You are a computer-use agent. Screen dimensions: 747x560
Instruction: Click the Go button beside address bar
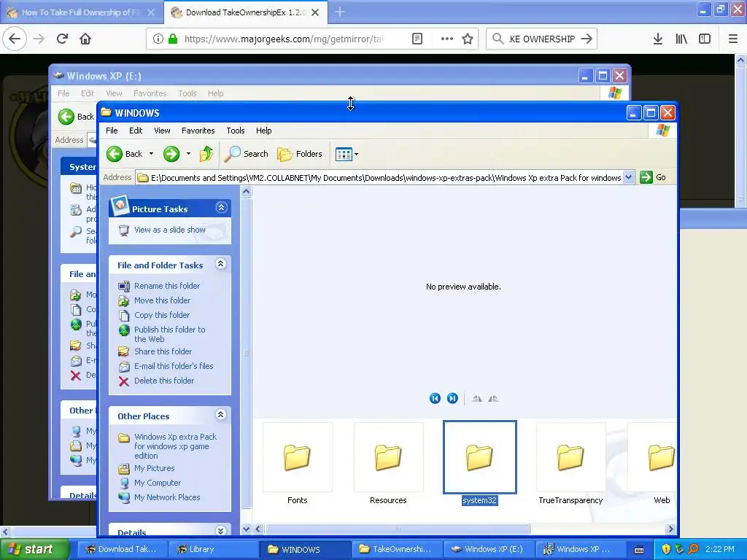653,177
